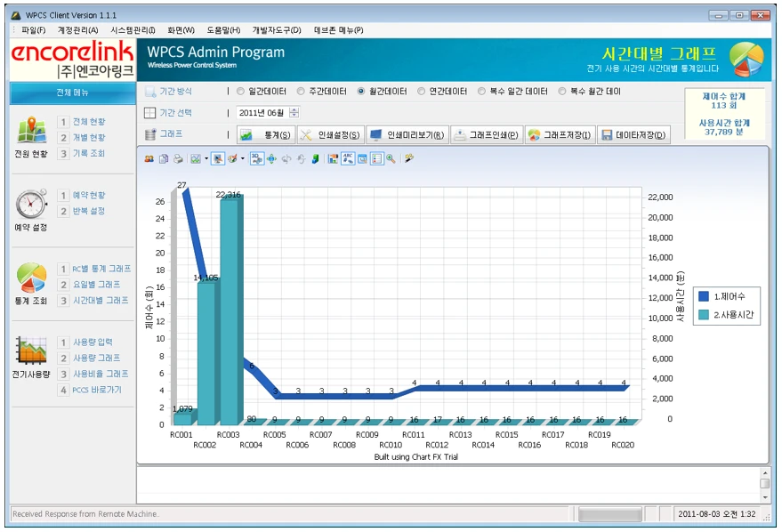The height and width of the screenshot is (532, 782).
Task: Open chart properties wand icon
Action: (x=409, y=159)
